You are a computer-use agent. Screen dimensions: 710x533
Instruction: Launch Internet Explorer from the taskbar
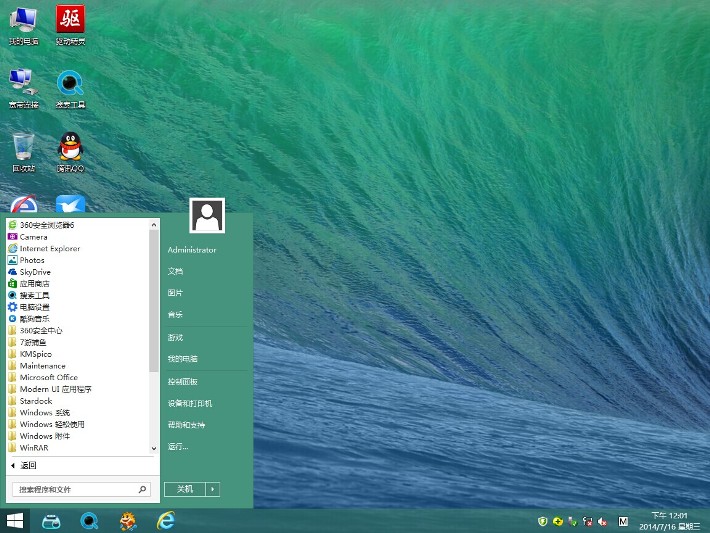[x=166, y=521]
